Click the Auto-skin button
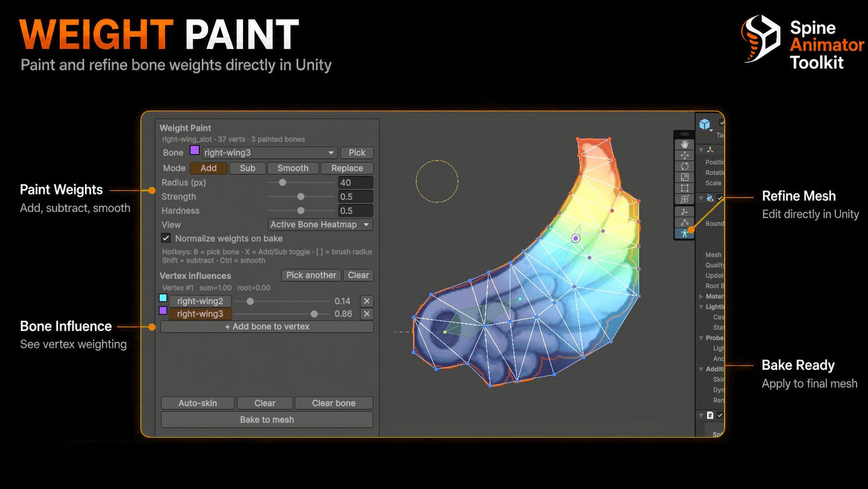The height and width of the screenshot is (489, 868). (198, 403)
